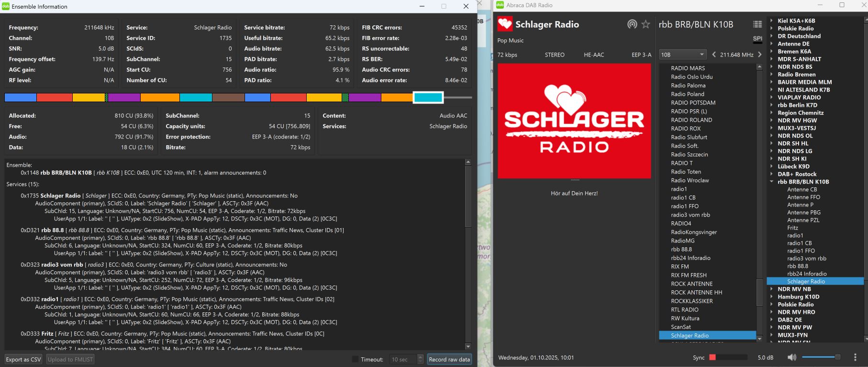Select rbb24 Inforadio in the service list
This screenshot has width=868, height=367.
coord(690,258)
